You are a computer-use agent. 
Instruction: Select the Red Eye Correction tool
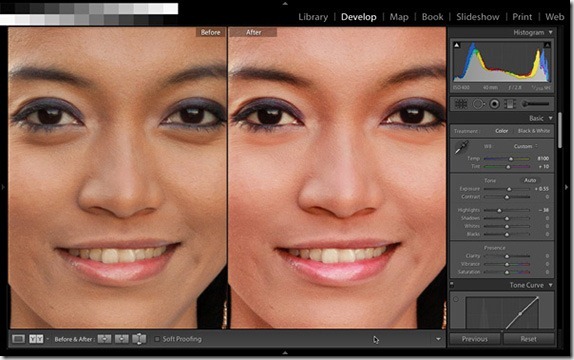tap(494, 104)
